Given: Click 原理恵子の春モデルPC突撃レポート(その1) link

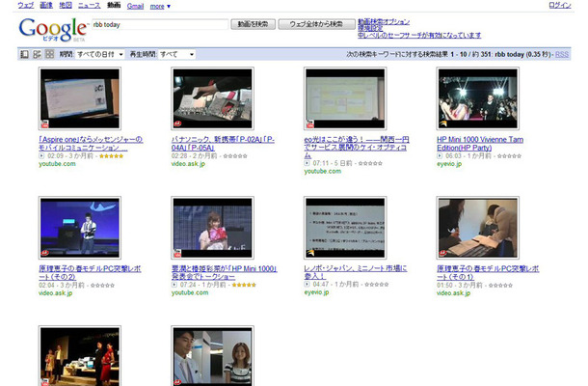Looking at the screenshot, I should pos(488,272).
